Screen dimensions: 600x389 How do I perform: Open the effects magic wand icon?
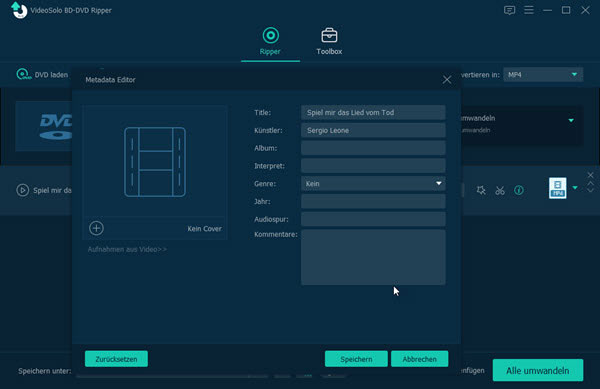[481, 190]
